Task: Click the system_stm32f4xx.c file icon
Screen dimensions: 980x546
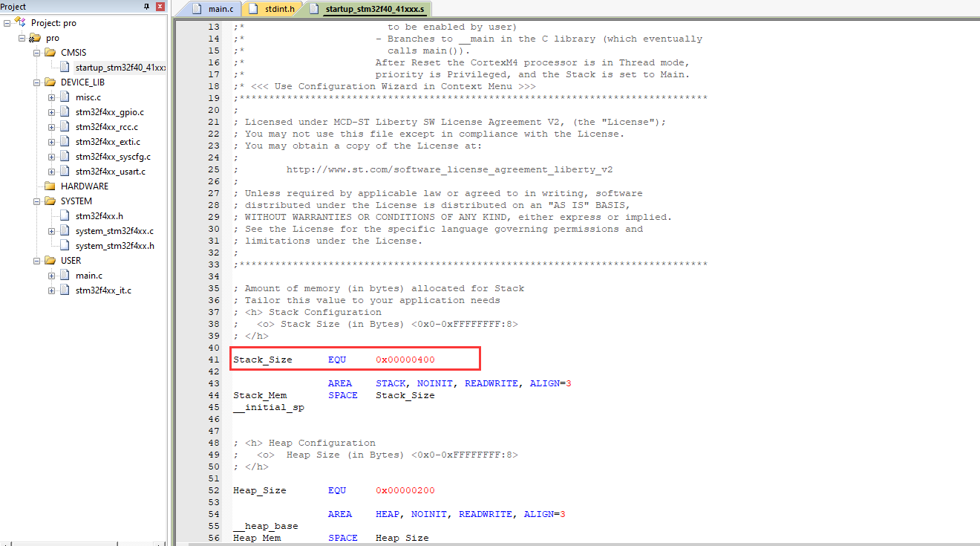Action: (65, 231)
